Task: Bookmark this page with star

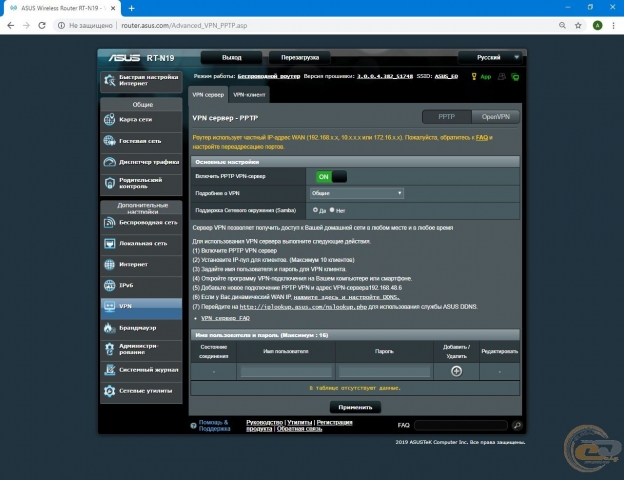Action: click(578, 25)
